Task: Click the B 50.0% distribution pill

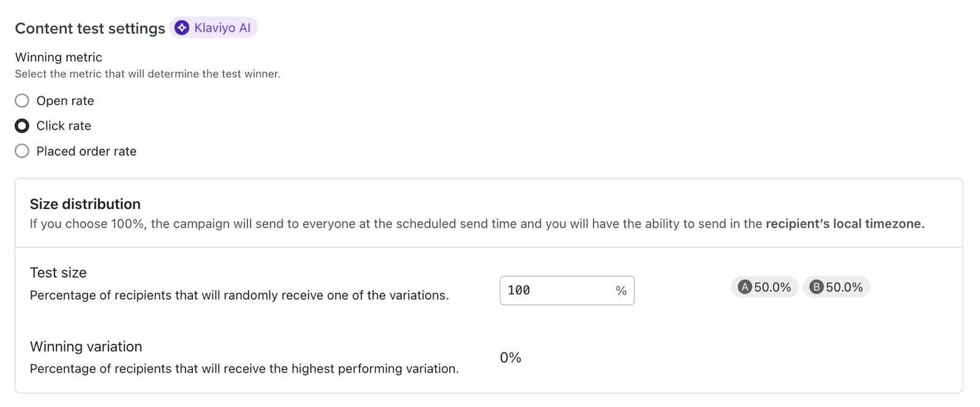Action: (836, 286)
